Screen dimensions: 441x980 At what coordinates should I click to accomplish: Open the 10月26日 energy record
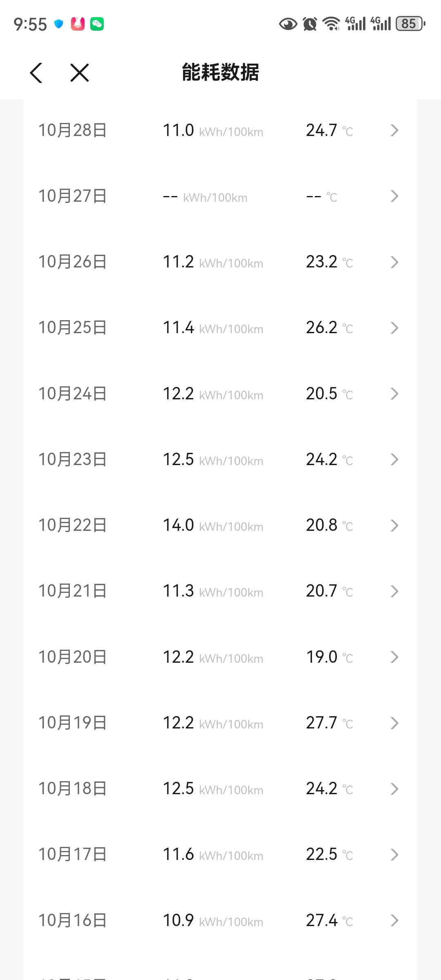[x=220, y=262]
